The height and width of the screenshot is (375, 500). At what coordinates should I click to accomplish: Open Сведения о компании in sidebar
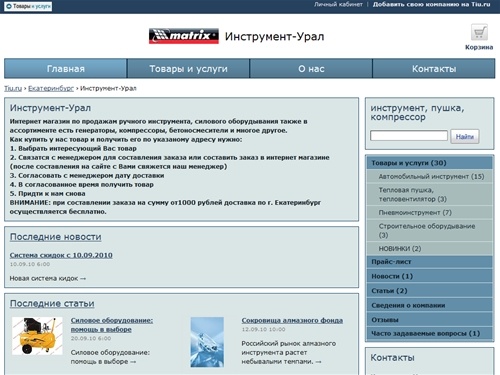click(x=429, y=305)
